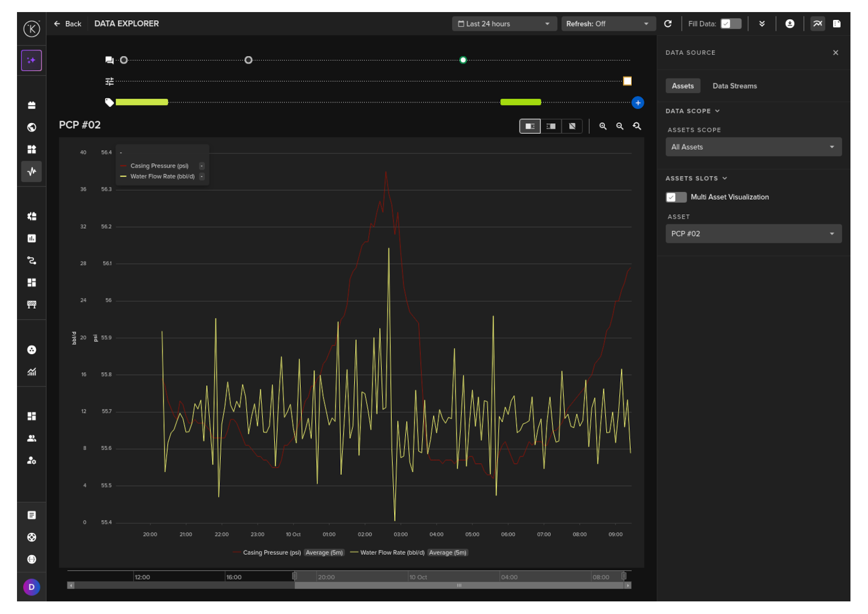Add a tag with blue plus button

(x=638, y=103)
